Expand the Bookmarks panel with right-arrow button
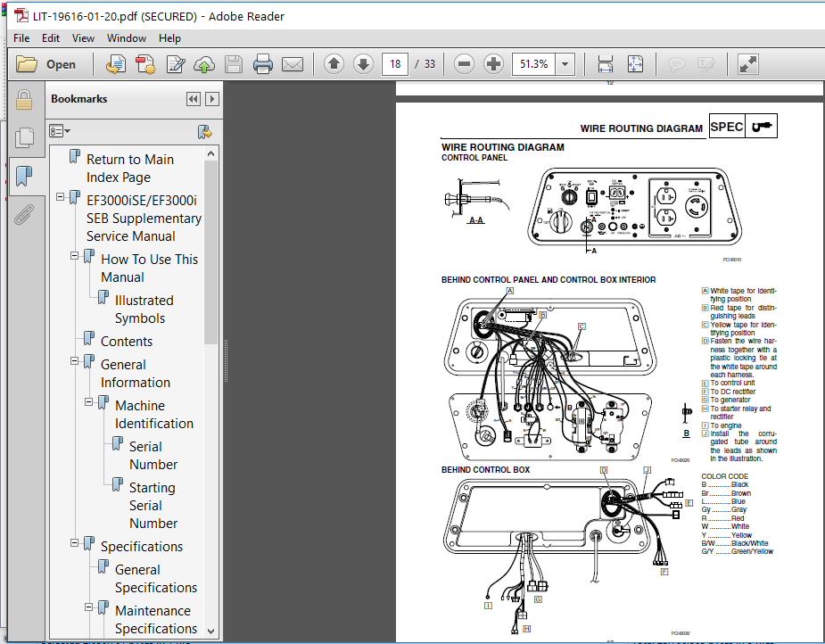Screen dimensions: 825x644 pyautogui.click(x=212, y=99)
